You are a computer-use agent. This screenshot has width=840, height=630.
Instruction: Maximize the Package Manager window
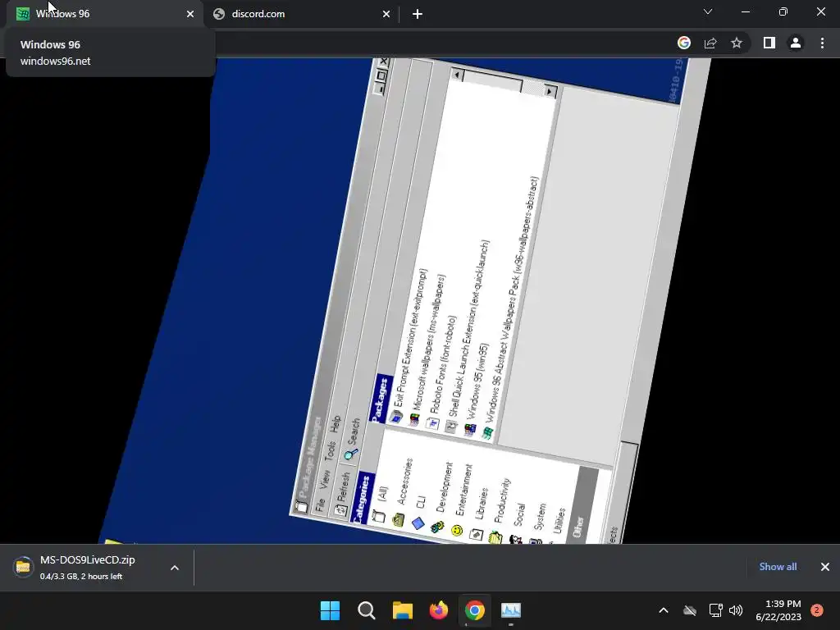click(x=381, y=75)
